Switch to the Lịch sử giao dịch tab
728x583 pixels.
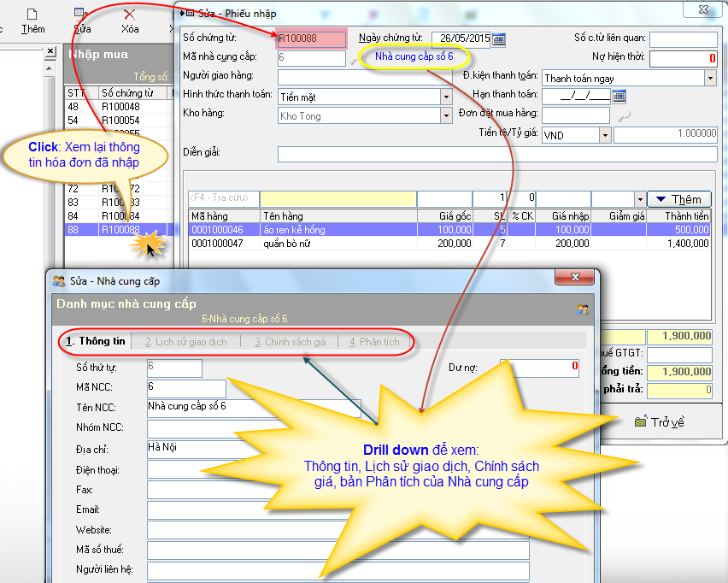(185, 342)
